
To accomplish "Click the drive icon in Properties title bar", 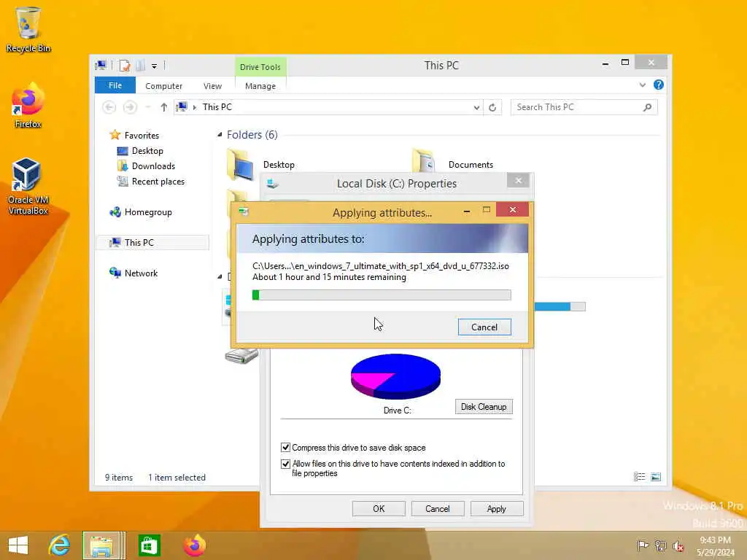I will coord(273,183).
